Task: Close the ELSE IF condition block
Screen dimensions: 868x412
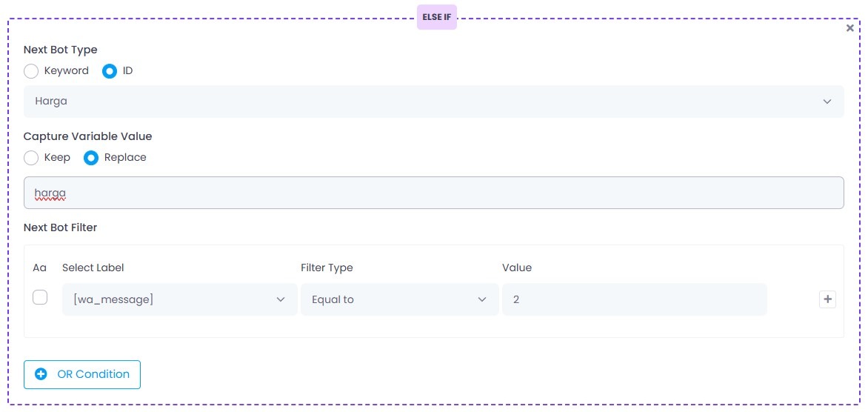Action: click(850, 28)
